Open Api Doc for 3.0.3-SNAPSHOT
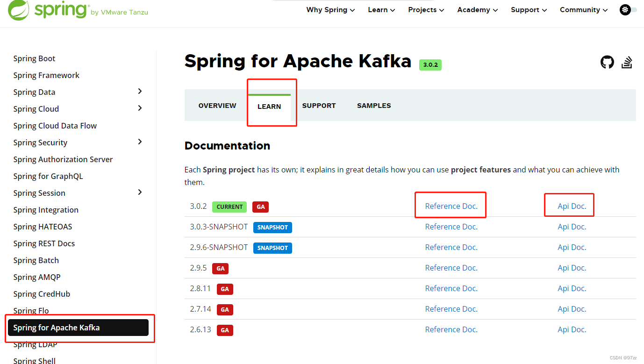The image size is (644, 364). [572, 227]
